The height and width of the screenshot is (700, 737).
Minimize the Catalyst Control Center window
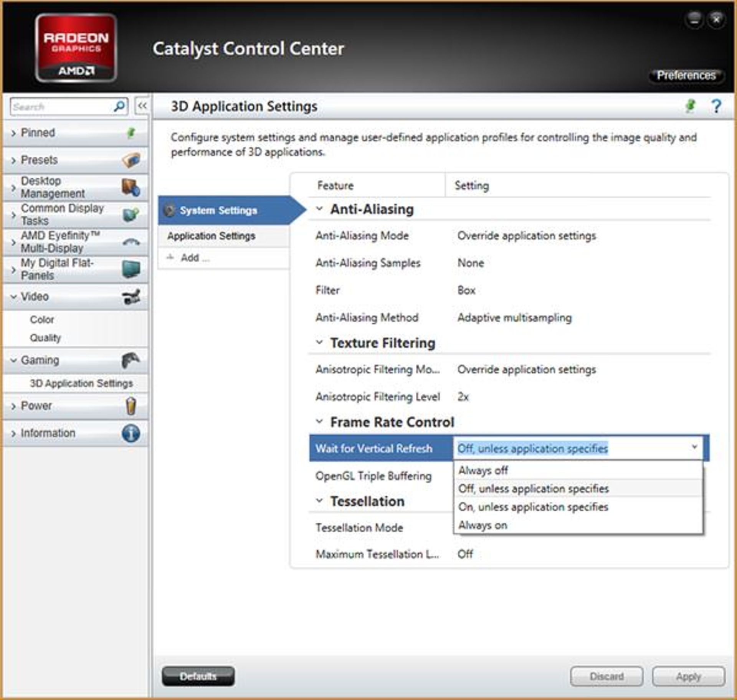tap(694, 19)
